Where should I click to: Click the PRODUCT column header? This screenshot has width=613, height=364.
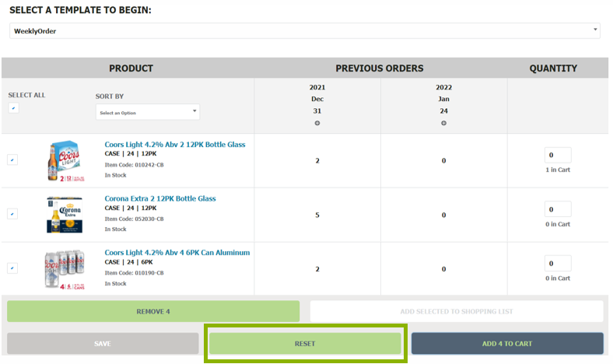click(131, 68)
